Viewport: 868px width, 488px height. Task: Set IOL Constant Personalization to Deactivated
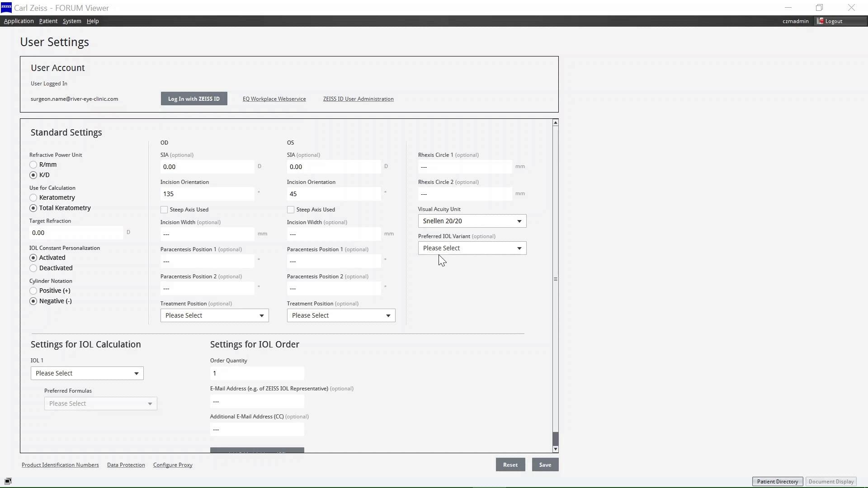click(33, 268)
